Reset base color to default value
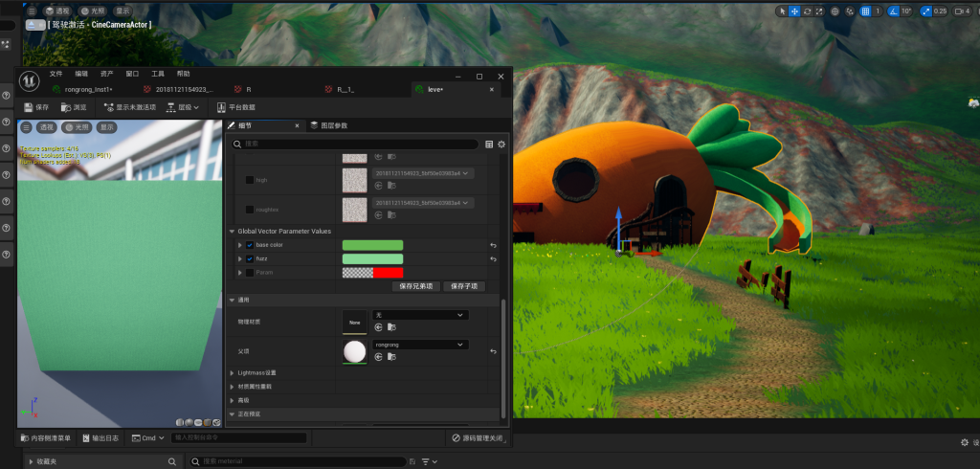 pos(493,246)
